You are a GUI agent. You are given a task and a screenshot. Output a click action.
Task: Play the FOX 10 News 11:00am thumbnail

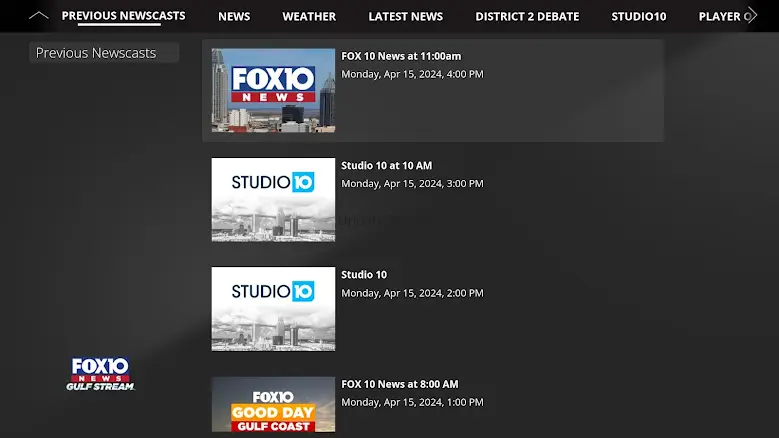273,90
